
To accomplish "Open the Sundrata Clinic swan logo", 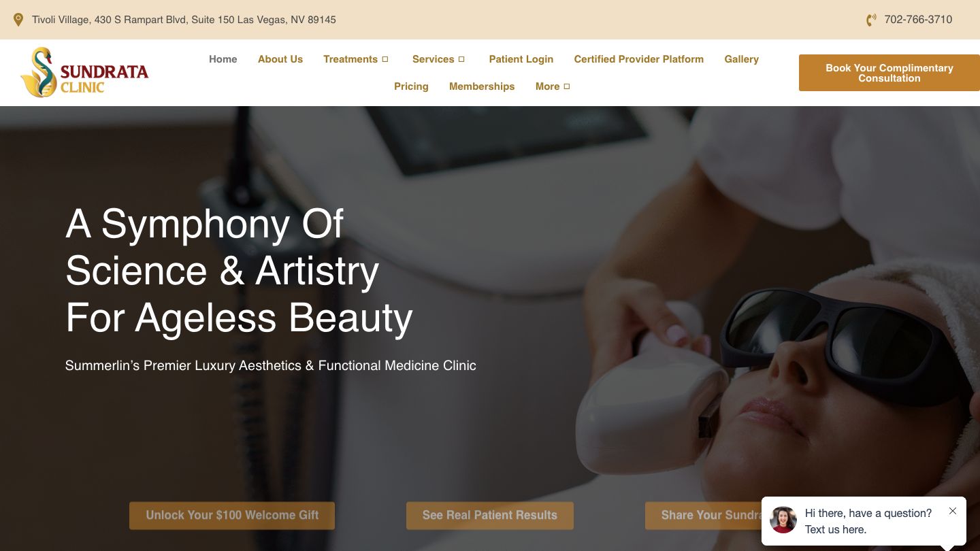I will click(84, 72).
